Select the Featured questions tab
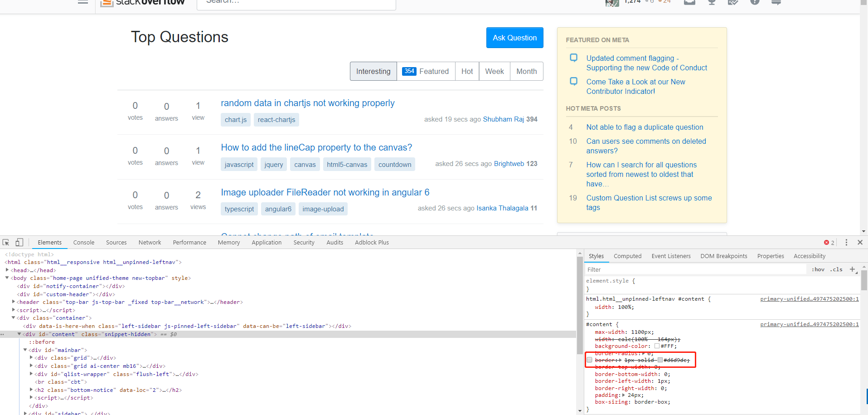This screenshot has width=868, height=415. 426,71
